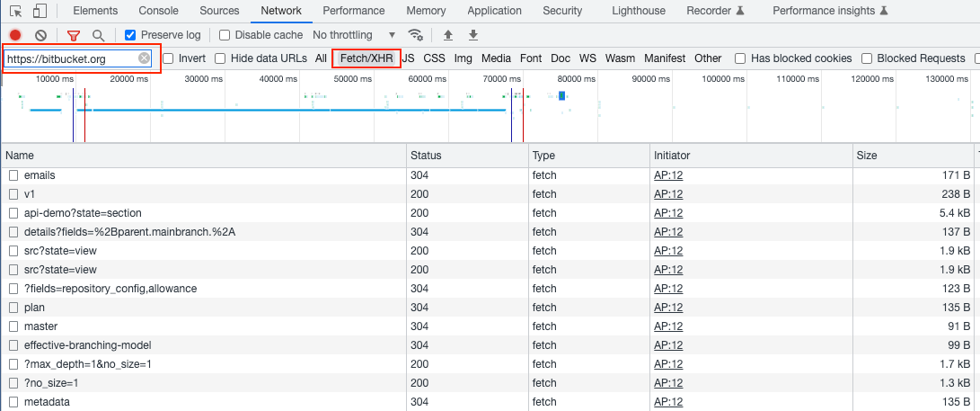
Task: Open AP:12 initiator link for v1 row
Action: point(668,194)
